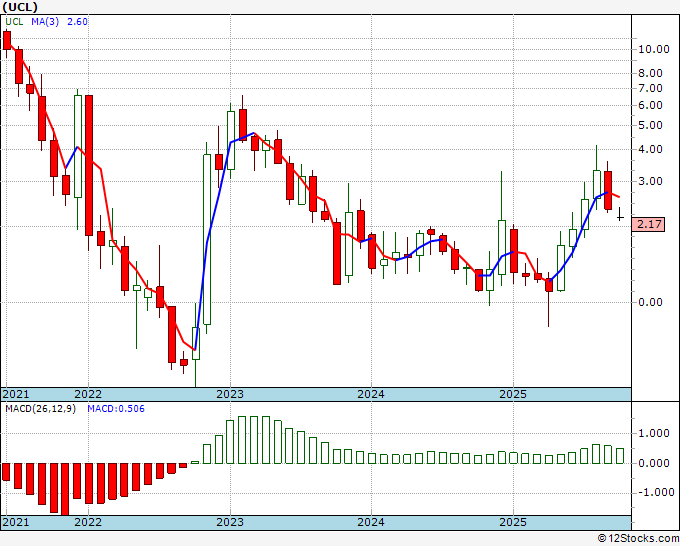
Task: Click the 6.00 price axis label
Action: [650, 105]
